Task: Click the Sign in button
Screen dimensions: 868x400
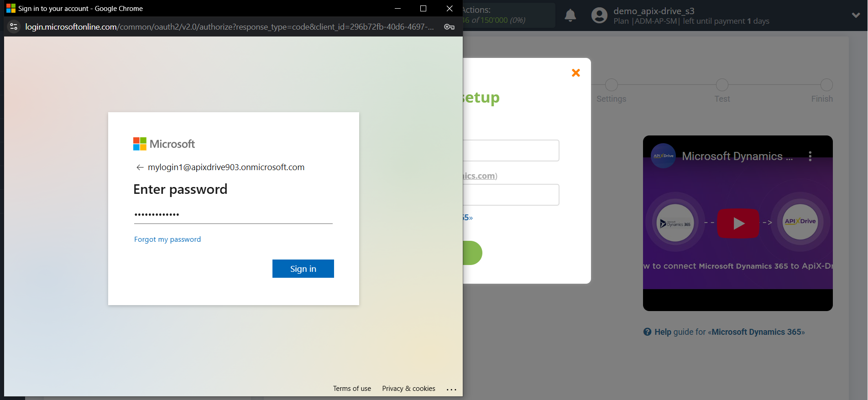Action: pyautogui.click(x=303, y=269)
